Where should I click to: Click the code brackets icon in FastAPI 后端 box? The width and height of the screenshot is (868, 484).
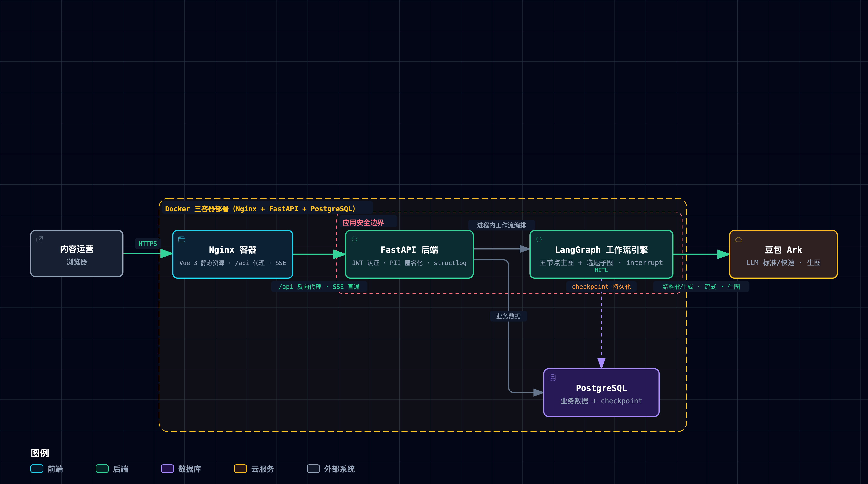click(x=354, y=239)
